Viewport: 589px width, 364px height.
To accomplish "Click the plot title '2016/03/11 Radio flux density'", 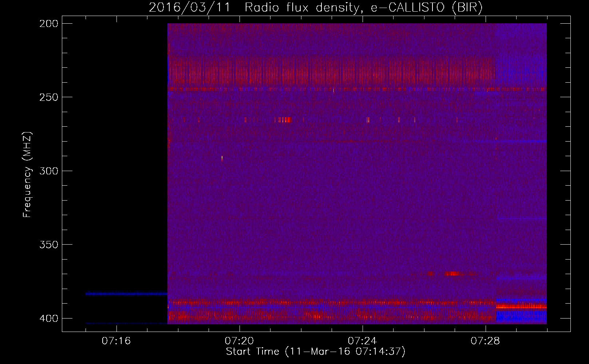I will 253,7.
